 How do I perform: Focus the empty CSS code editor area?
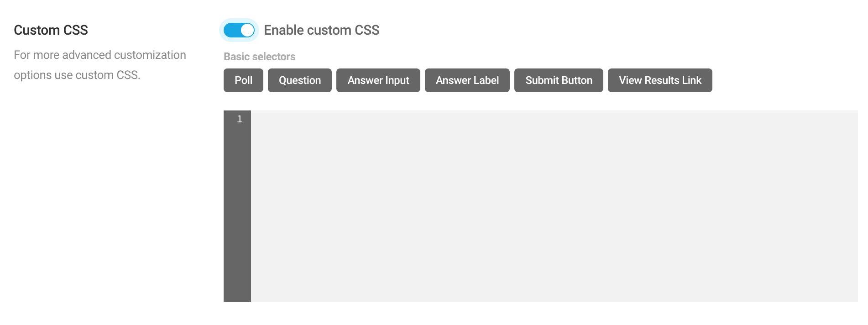(x=554, y=206)
